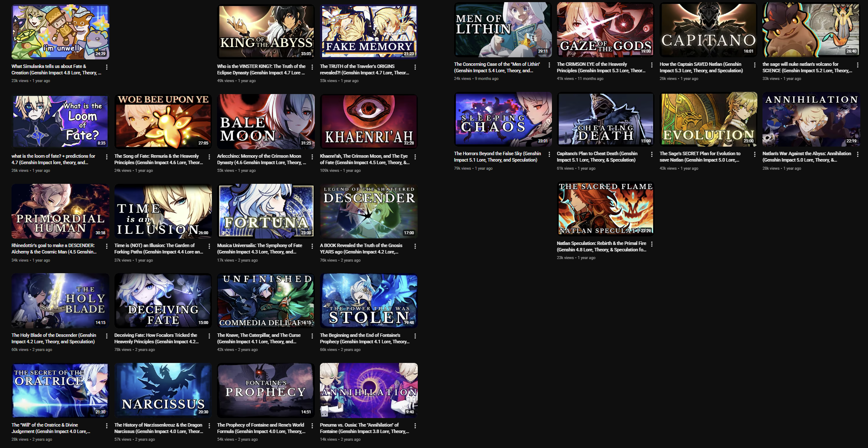Viewport: 868px width, 448px height.
Task: Open 'what is the loom of fate?' title link
Action: (x=53, y=159)
